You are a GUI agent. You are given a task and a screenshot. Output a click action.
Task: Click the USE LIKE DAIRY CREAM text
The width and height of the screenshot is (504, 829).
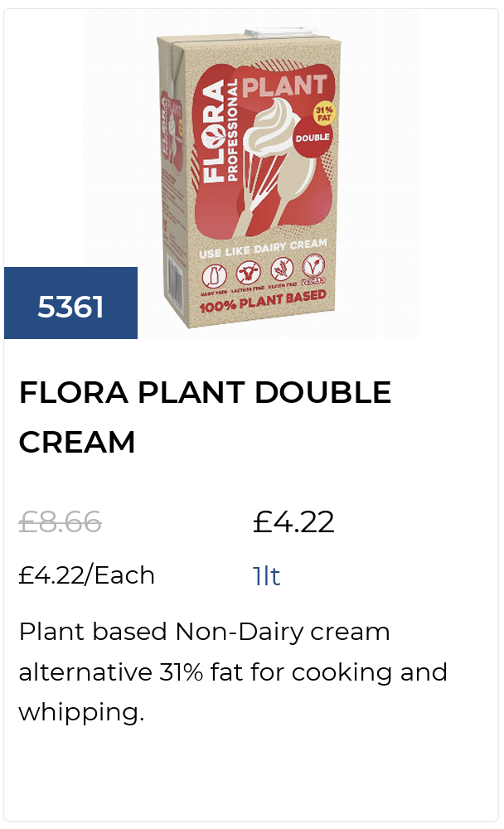pos(263,247)
